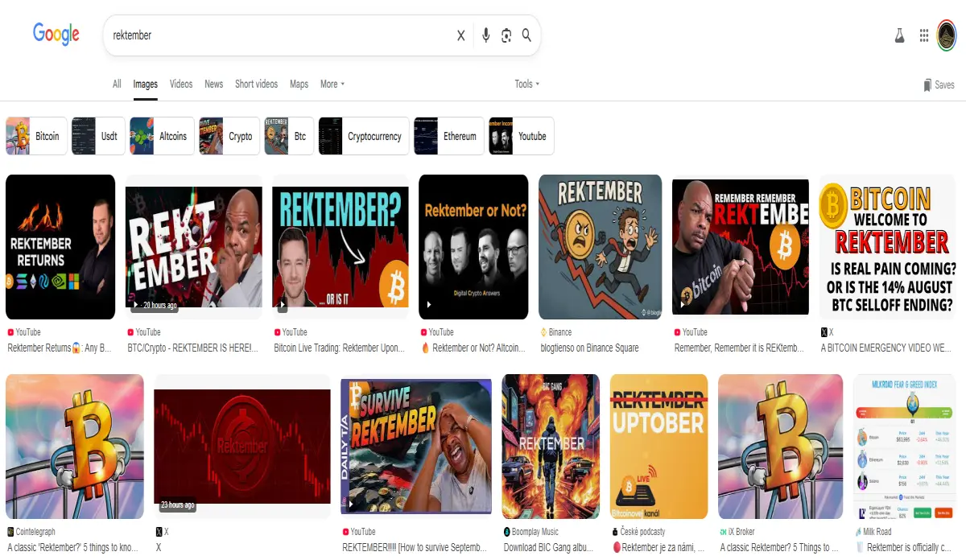The width and height of the screenshot is (966, 560).
Task: Open link 'Download BIC Gang albu...'
Action: tap(549, 548)
